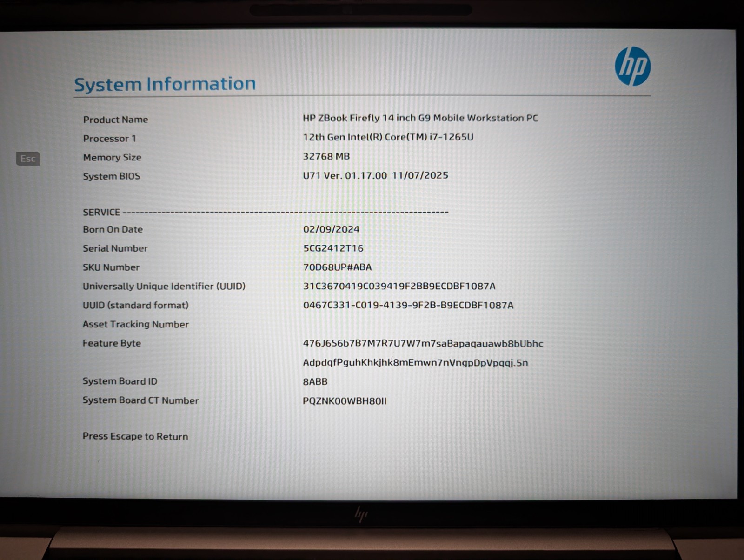Click the Feature Byte label
Viewport: 744px width, 560px height.
tap(112, 343)
